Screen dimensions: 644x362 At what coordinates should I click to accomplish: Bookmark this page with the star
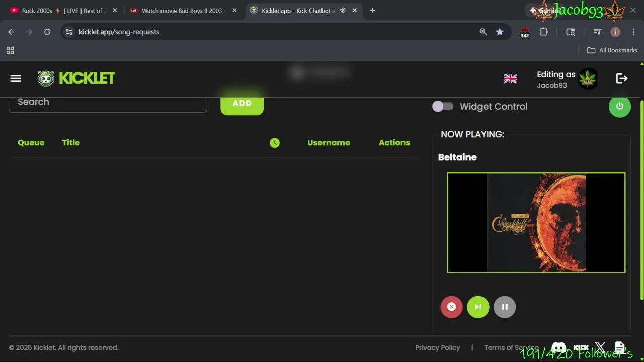point(500,32)
